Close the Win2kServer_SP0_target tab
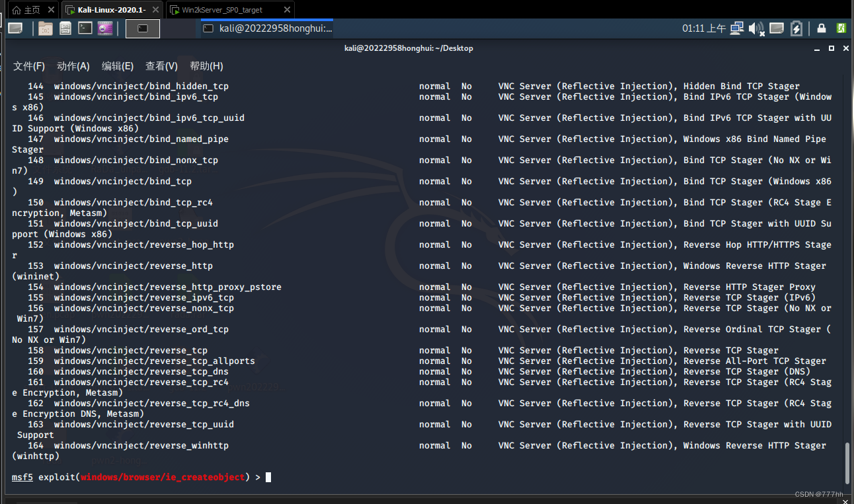Viewport: 854px width, 504px height. pyautogui.click(x=287, y=10)
